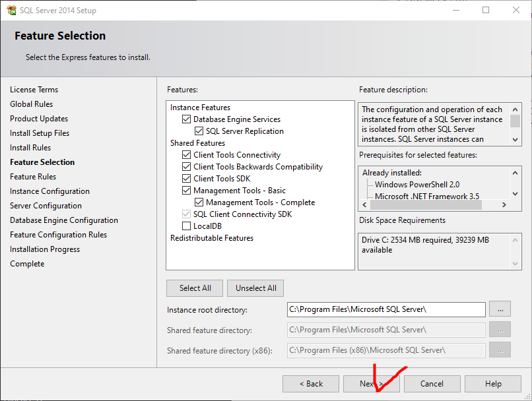Click the Feature description scrollbar thumb

(515, 121)
